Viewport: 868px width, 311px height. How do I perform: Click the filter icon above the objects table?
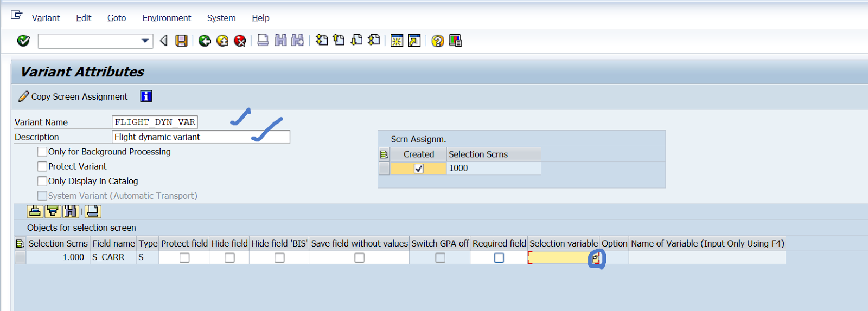tap(53, 211)
